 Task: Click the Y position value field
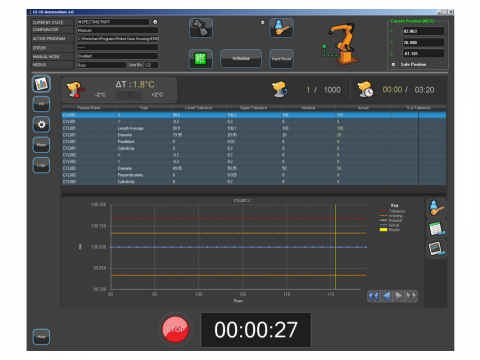(423, 42)
